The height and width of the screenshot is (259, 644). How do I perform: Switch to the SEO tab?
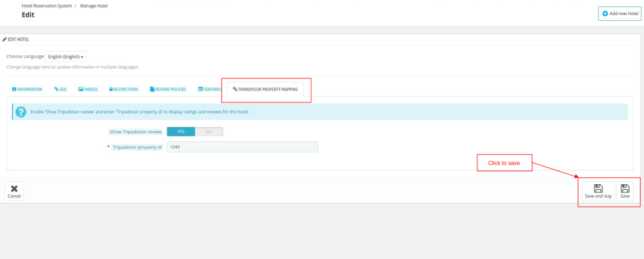[60, 89]
